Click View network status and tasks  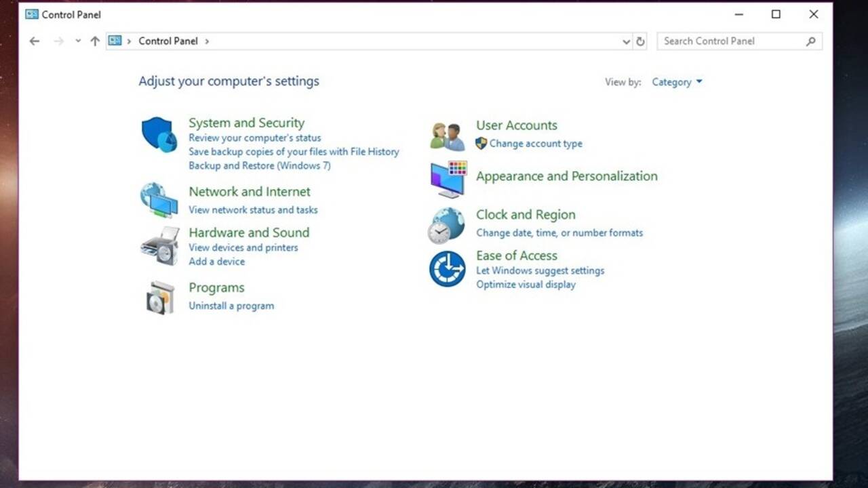point(253,210)
